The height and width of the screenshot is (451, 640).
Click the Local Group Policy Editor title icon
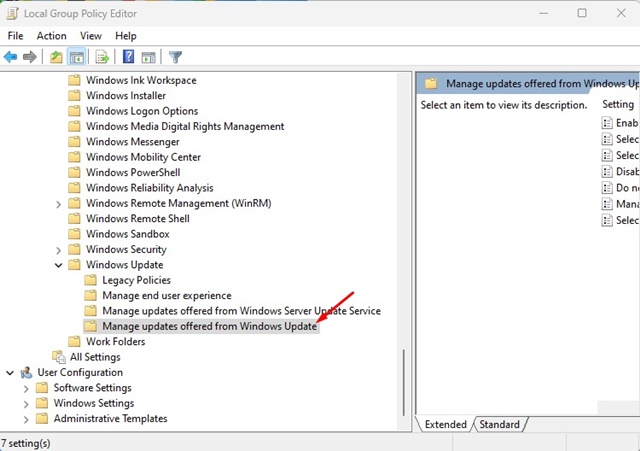[x=12, y=13]
